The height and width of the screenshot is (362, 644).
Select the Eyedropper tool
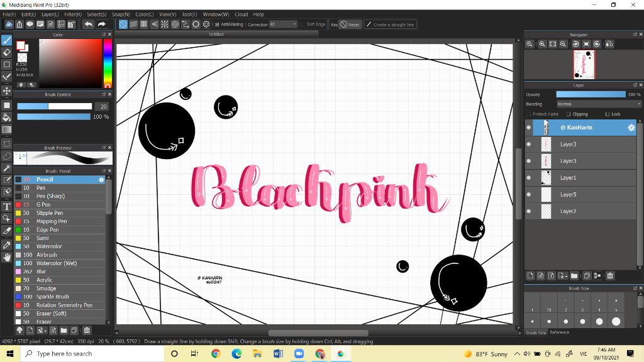point(6,244)
